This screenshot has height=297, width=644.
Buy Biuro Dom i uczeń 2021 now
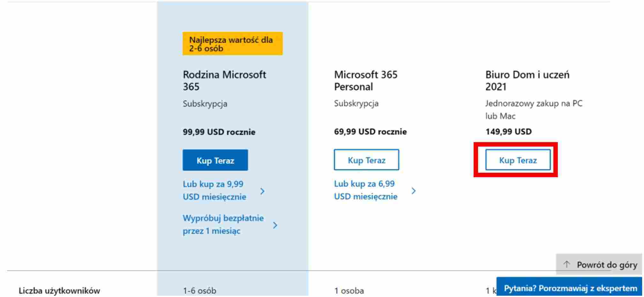point(518,160)
